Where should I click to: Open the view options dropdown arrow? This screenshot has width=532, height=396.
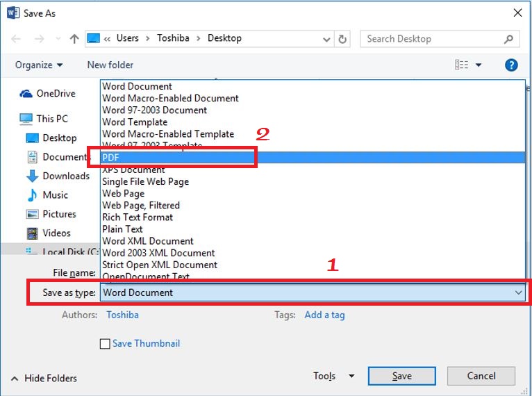coord(479,65)
